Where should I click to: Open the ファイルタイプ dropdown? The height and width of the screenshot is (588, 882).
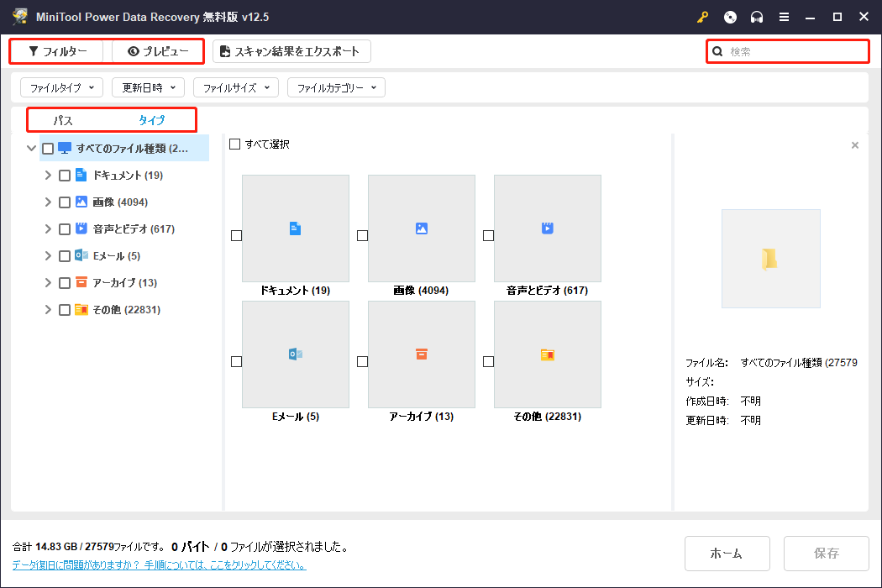tap(61, 87)
